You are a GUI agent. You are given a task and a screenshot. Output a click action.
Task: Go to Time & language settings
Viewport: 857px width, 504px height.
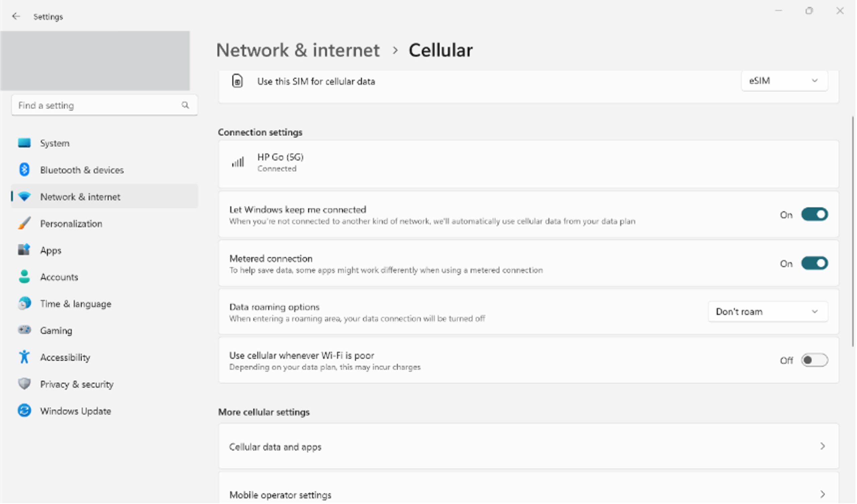click(x=76, y=304)
